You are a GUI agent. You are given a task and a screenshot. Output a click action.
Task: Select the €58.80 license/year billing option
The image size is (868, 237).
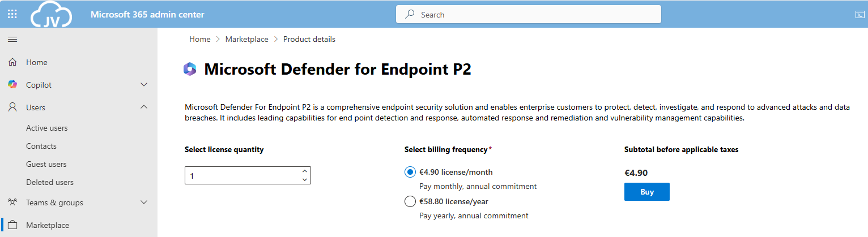coord(410,201)
